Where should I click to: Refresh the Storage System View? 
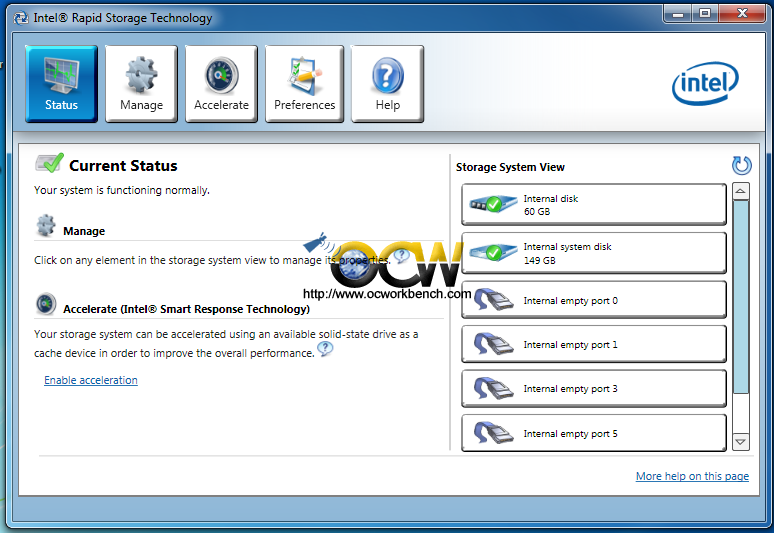click(x=741, y=166)
